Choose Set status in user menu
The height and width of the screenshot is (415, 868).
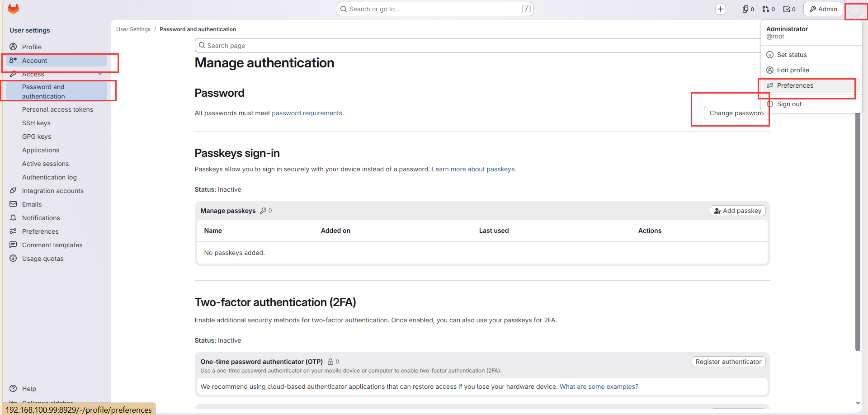811,55
